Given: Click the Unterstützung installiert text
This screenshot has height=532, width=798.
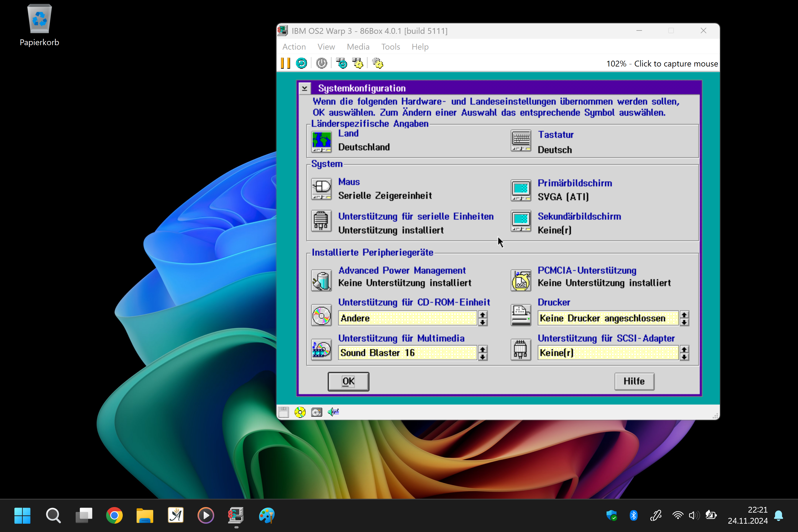Looking at the screenshot, I should pyautogui.click(x=391, y=230).
